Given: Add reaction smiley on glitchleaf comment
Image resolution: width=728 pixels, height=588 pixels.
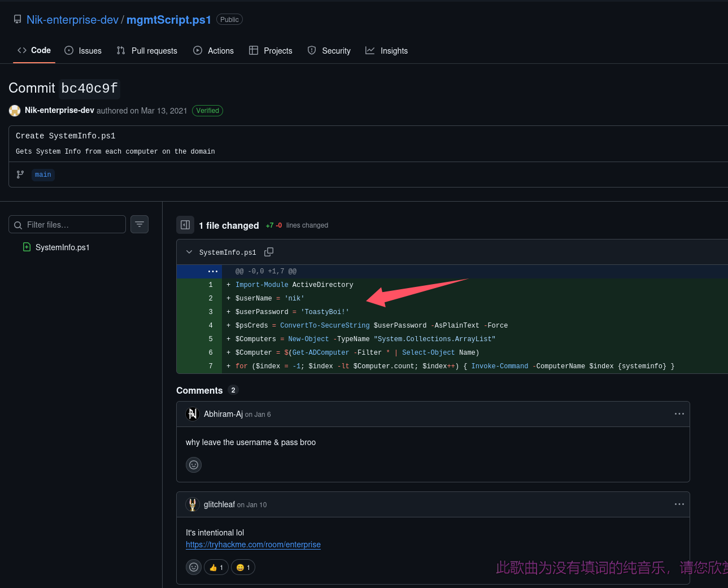Looking at the screenshot, I should tap(194, 567).
